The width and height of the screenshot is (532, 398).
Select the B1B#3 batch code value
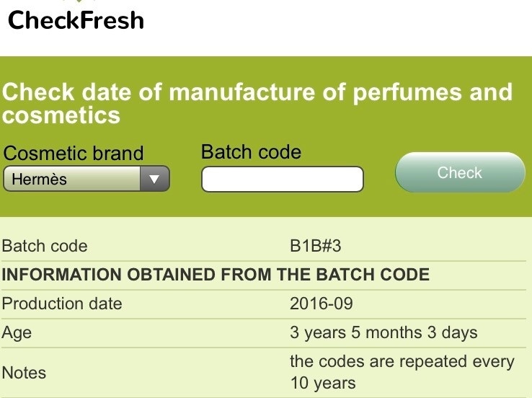[315, 246]
